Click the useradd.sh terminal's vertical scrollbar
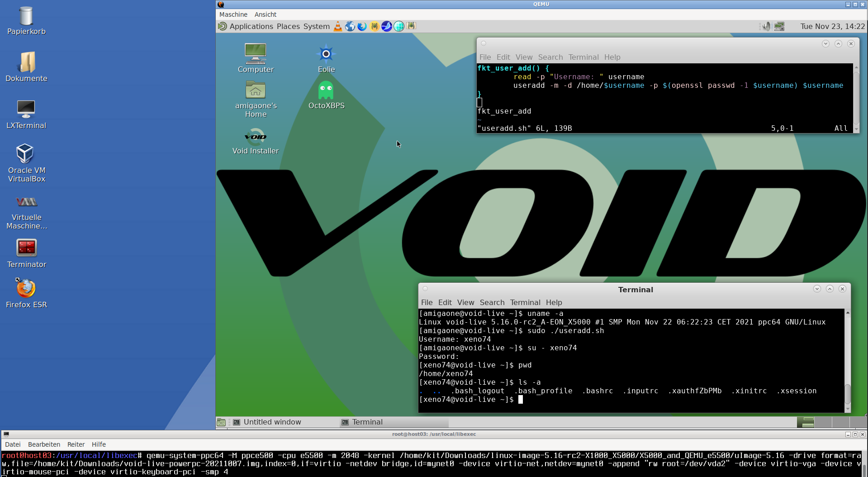 [856, 98]
